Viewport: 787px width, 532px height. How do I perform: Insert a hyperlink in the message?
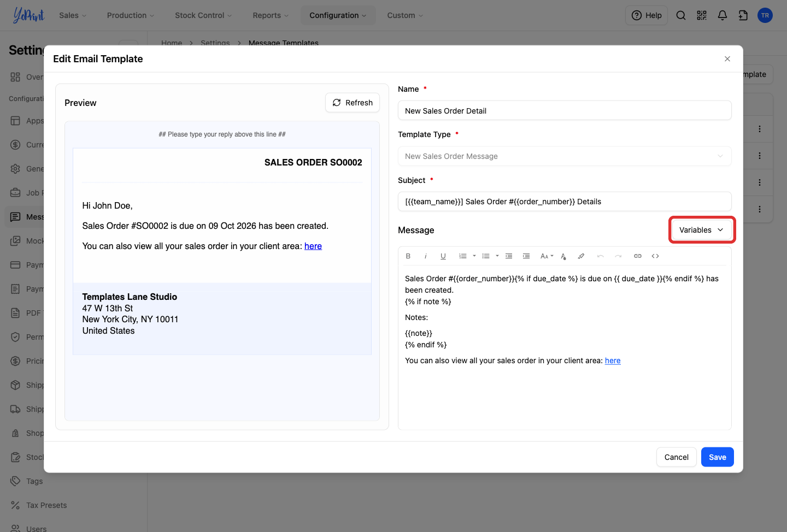tap(638, 256)
